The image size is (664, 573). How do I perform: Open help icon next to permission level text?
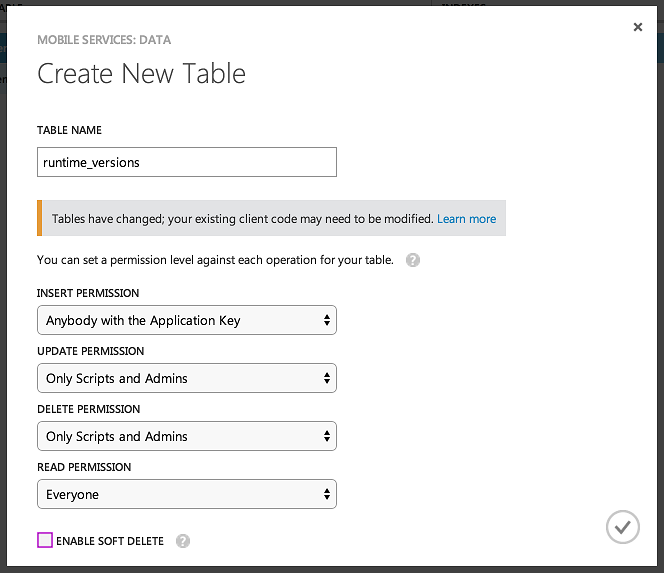tap(413, 260)
